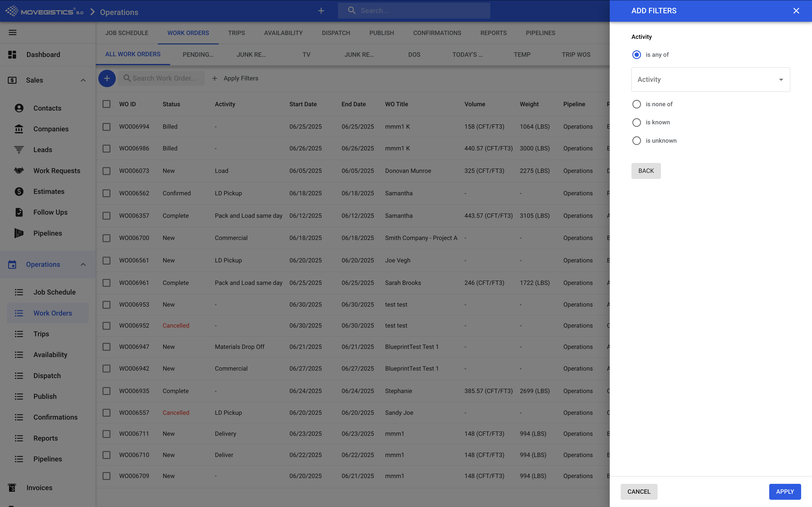
Task: Open the Trip WOs sub-tab
Action: (576, 55)
